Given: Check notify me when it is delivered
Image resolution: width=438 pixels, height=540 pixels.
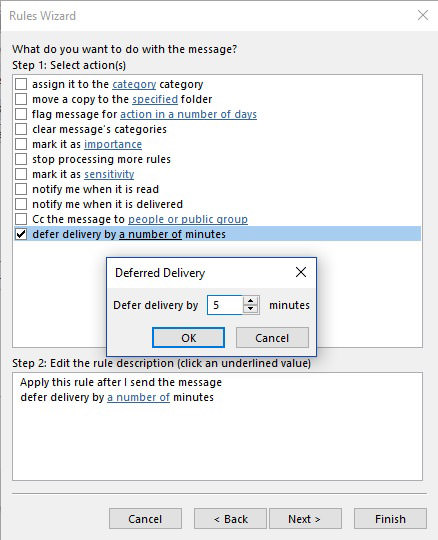Looking at the screenshot, I should (x=21, y=204).
